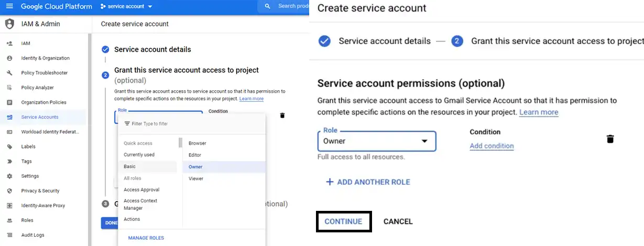
Task: Click the Privacy & Security icon
Action: pos(9,191)
